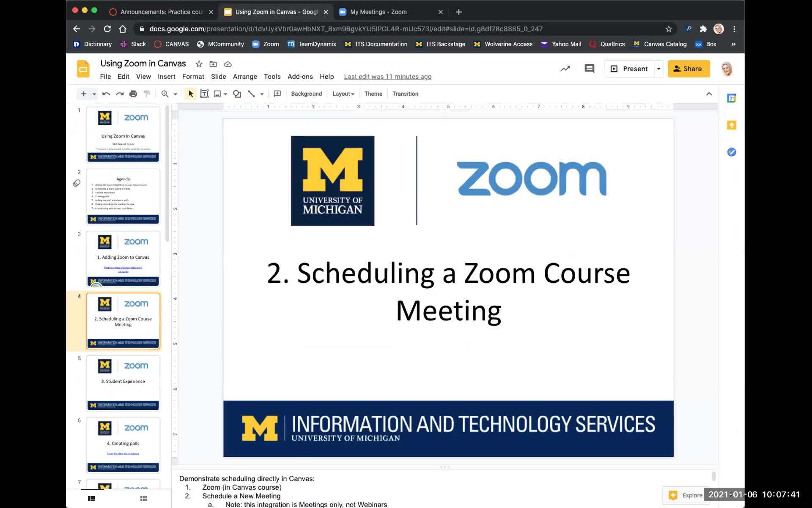Open the Chrome extensions puzzle icon
The width and height of the screenshot is (812, 508).
coord(703,29)
